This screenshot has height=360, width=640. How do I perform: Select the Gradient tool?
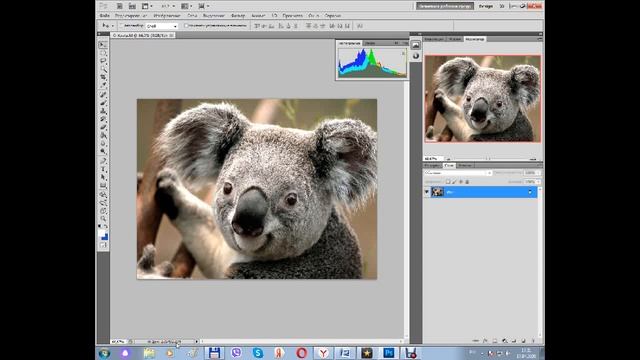(x=103, y=136)
